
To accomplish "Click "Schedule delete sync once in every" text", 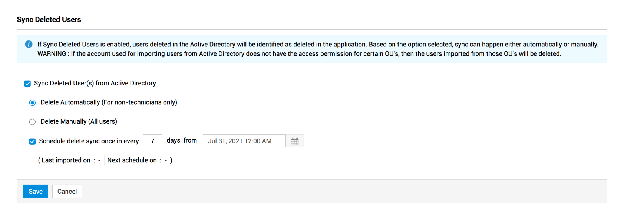I will click(x=89, y=141).
